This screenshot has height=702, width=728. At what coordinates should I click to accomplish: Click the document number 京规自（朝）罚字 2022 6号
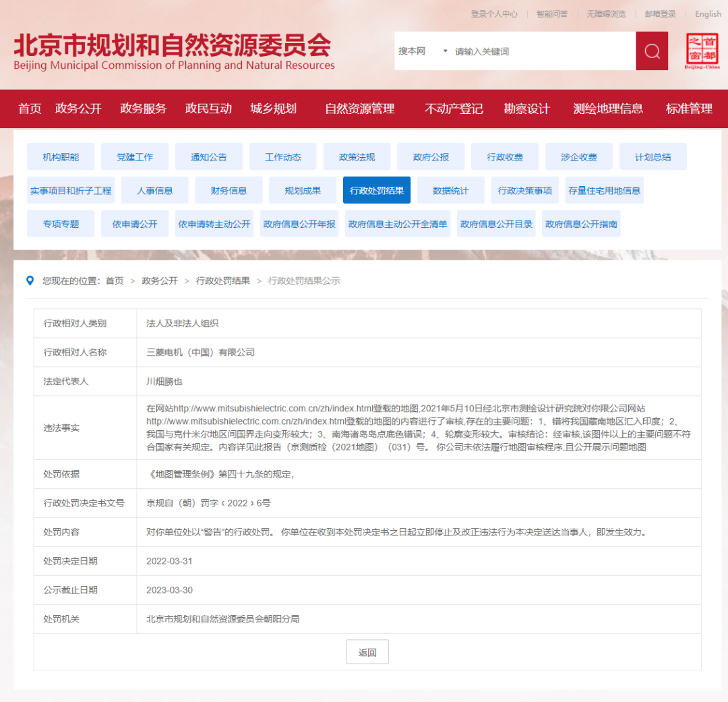(208, 503)
